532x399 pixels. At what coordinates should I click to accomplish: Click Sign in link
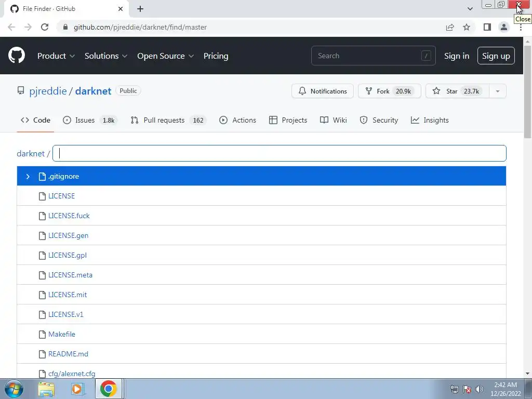pos(457,56)
